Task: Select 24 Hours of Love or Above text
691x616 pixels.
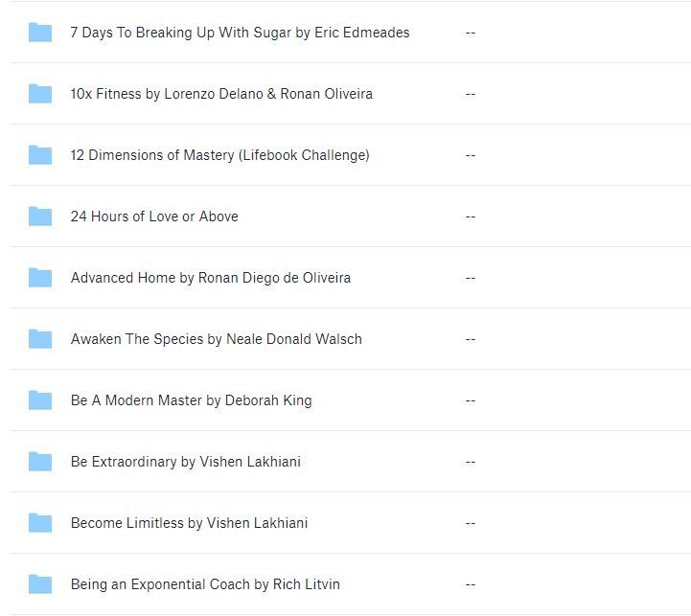Action: pyautogui.click(x=154, y=217)
